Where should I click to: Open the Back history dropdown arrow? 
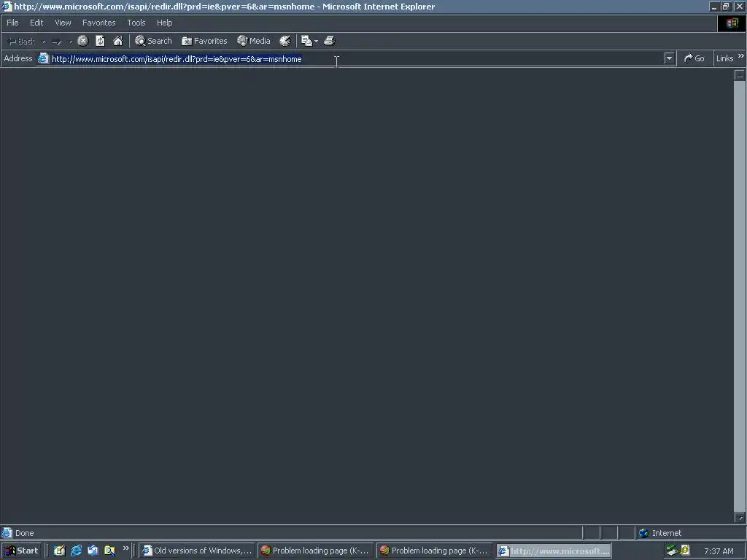click(x=44, y=42)
